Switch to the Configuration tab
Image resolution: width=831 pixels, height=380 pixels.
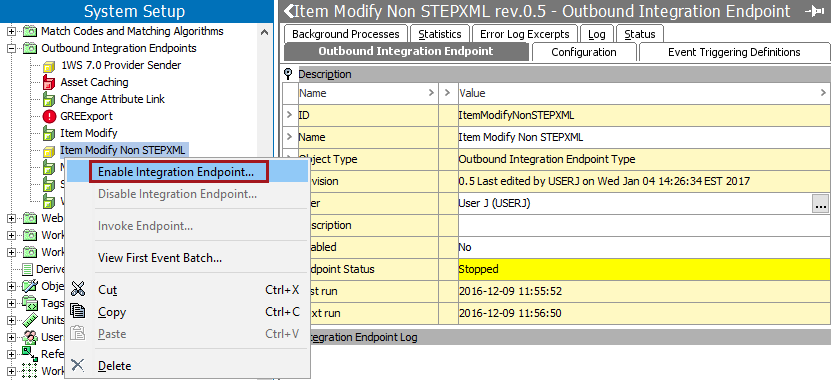pos(584,52)
